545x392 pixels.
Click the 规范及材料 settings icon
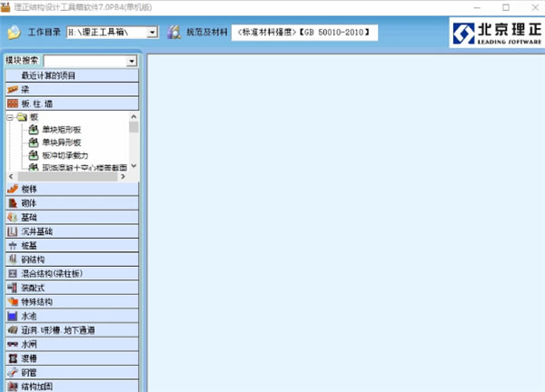173,33
